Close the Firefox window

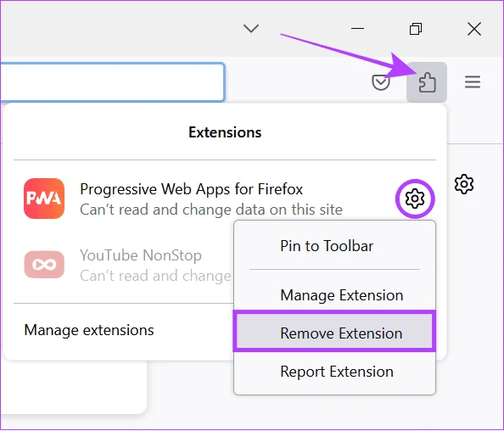tap(473, 29)
